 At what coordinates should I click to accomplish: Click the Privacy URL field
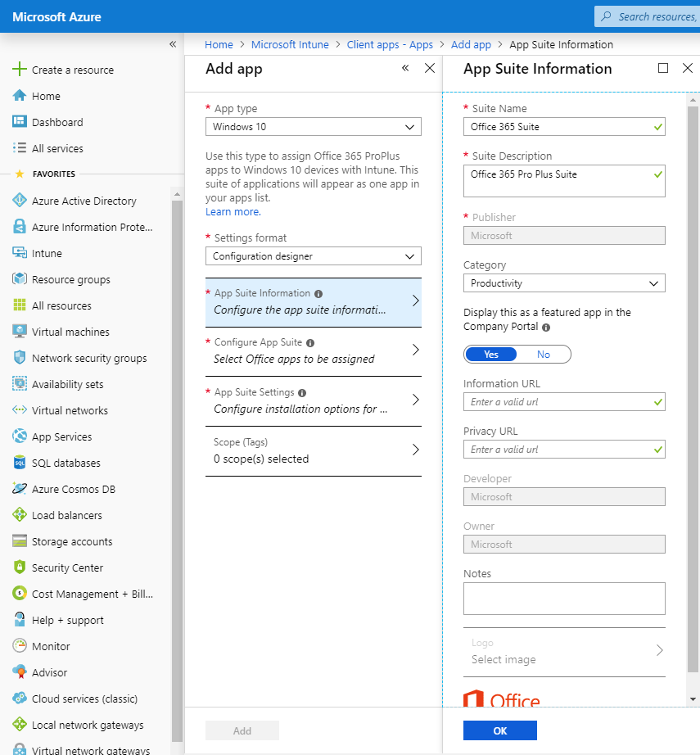click(x=564, y=450)
